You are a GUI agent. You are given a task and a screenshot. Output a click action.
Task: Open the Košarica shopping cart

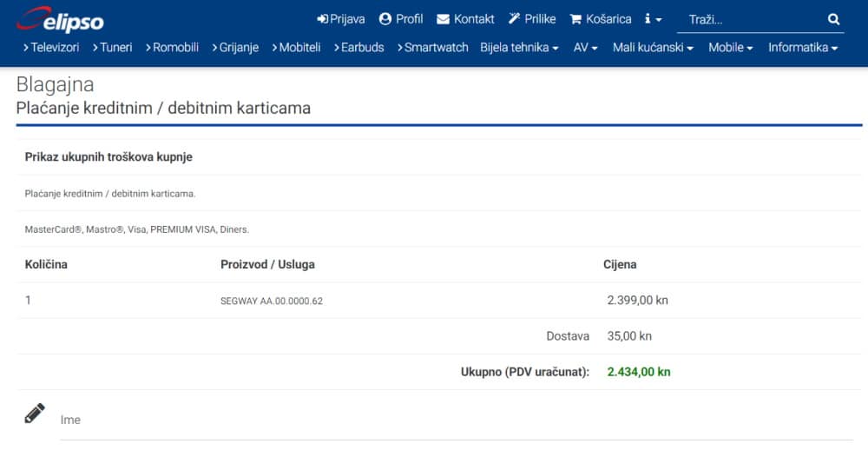pos(600,19)
